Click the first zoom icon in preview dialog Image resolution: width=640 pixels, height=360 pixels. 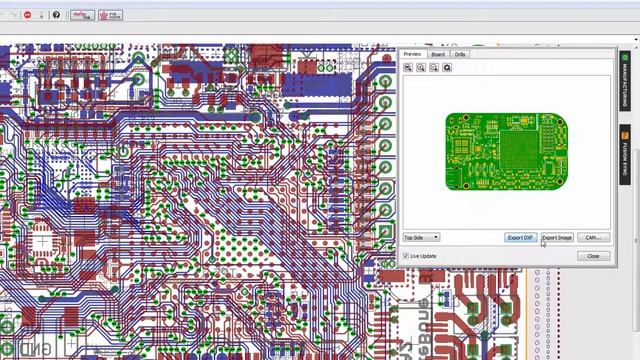click(408, 68)
